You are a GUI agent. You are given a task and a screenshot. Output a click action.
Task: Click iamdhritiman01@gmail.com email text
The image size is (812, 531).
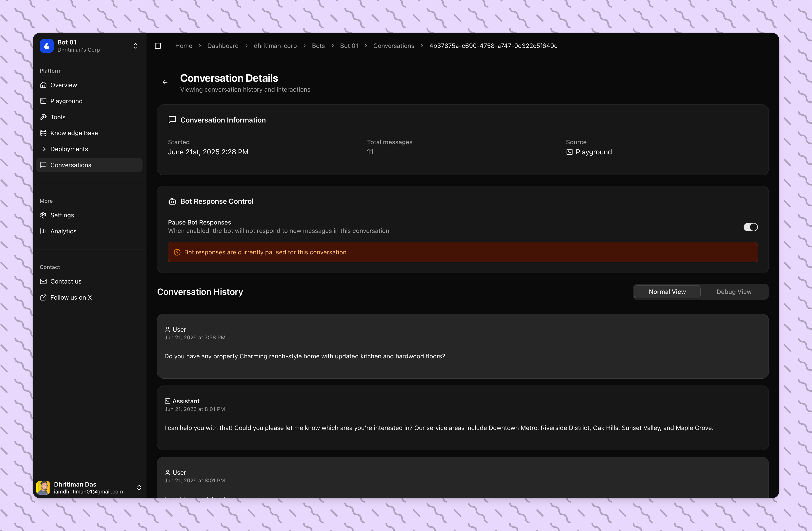coord(88,492)
